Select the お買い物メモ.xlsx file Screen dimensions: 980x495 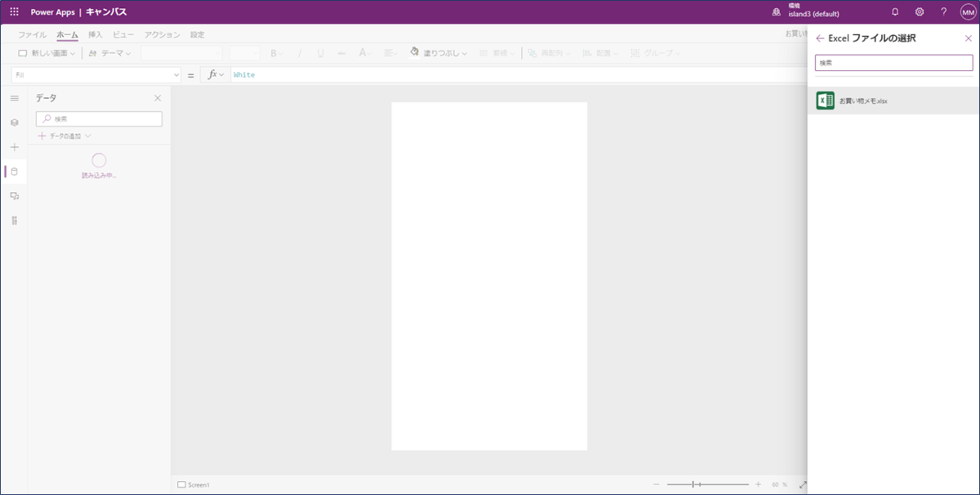893,100
